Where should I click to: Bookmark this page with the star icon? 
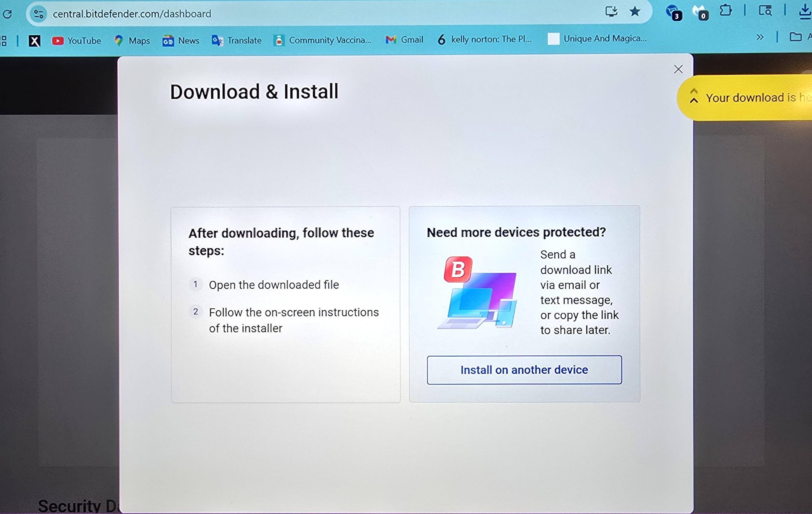(x=635, y=11)
